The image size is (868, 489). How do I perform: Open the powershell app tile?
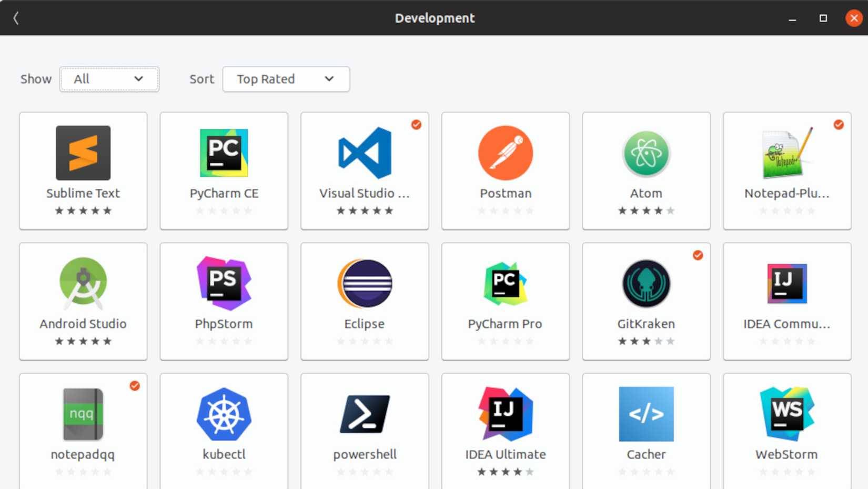(365, 414)
